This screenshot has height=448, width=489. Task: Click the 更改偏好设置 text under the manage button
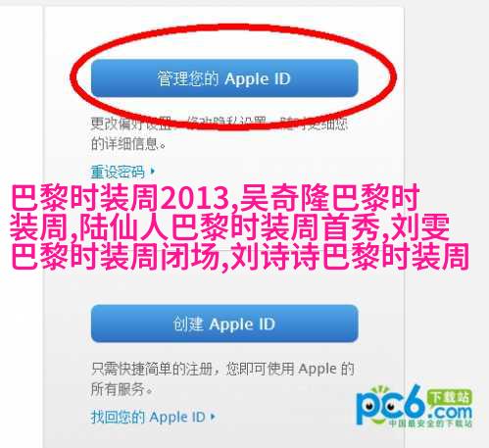click(130, 124)
